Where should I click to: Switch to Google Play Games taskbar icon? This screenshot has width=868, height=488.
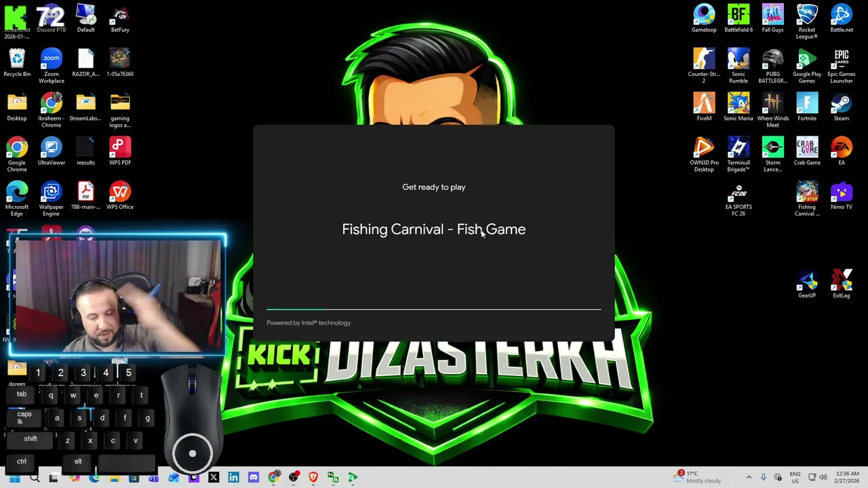pyautogui.click(x=353, y=477)
